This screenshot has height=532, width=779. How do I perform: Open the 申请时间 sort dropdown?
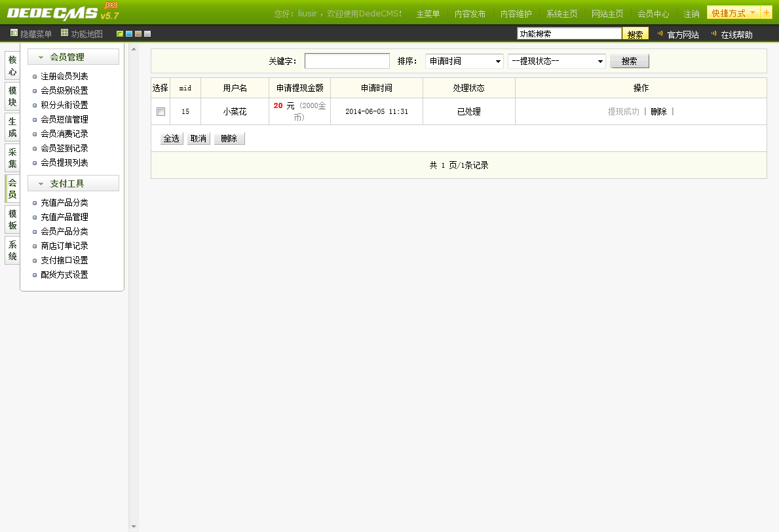click(x=464, y=61)
